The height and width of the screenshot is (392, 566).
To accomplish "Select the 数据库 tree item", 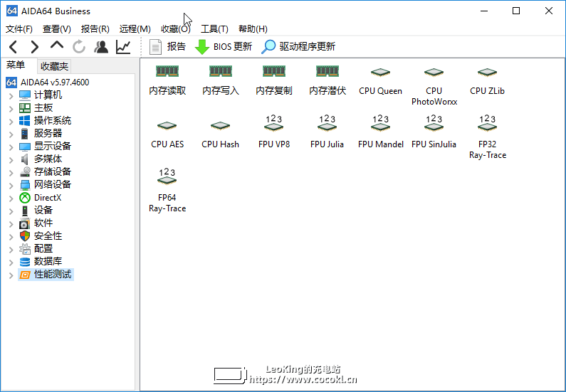I will 41,262.
